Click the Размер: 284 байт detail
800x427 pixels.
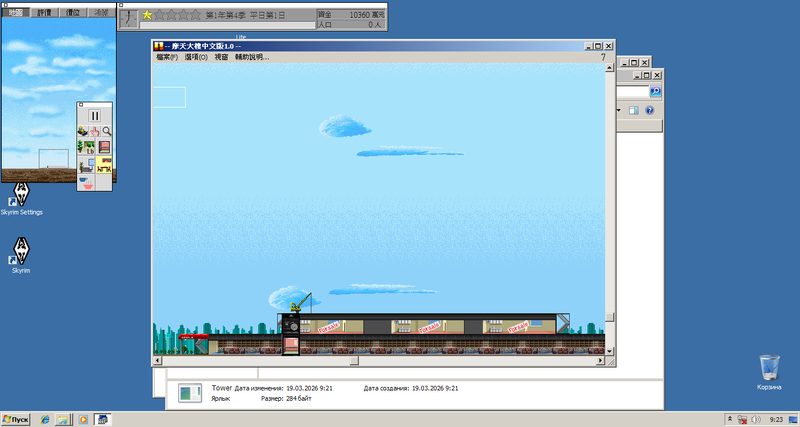pos(286,398)
